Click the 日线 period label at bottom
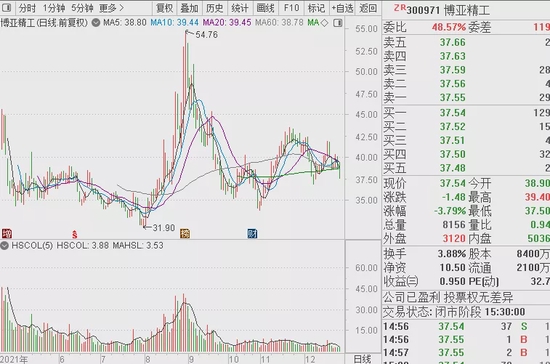550x364 pixels. [362, 359]
